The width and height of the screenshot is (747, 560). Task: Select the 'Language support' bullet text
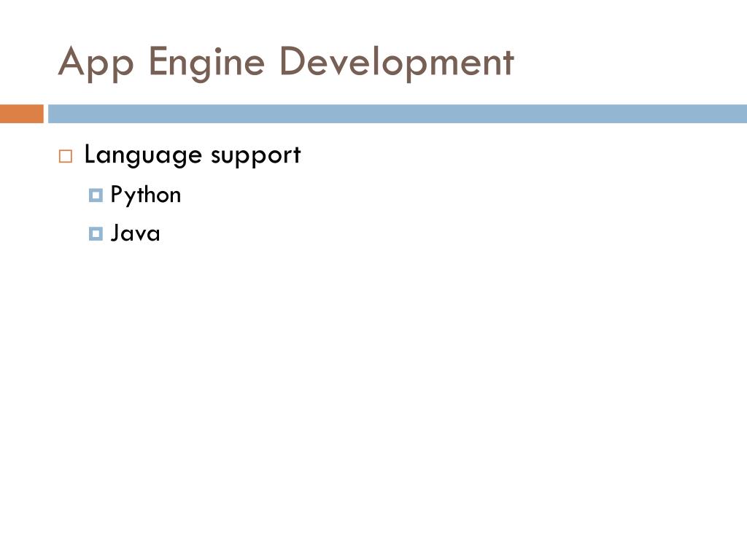click(x=193, y=155)
